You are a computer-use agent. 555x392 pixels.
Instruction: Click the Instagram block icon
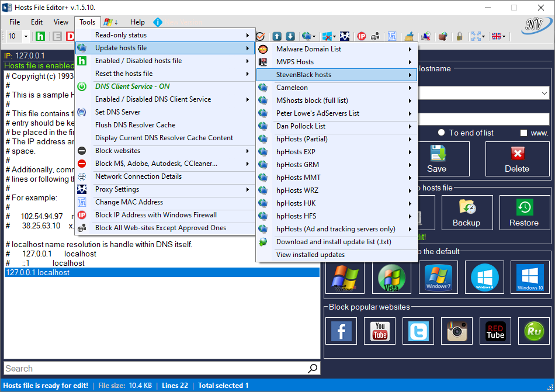457,331
